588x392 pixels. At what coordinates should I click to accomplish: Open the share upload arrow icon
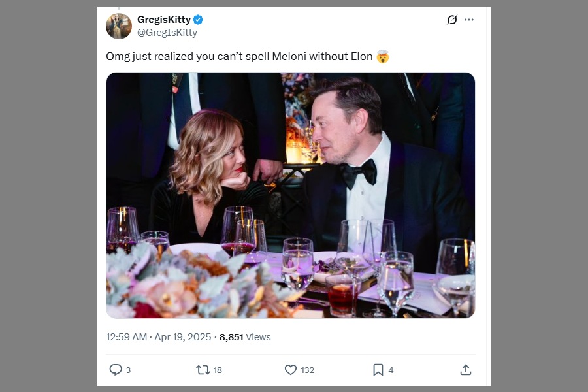coord(465,370)
